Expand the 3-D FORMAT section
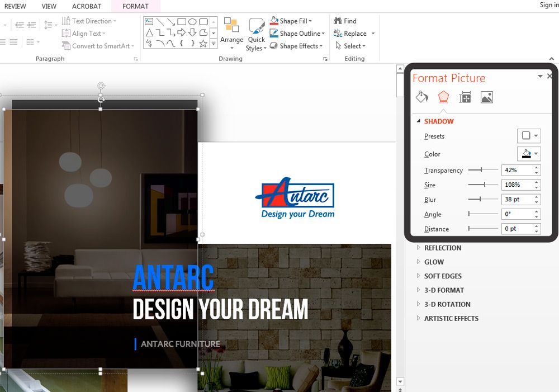The height and width of the screenshot is (392, 559). (419, 290)
